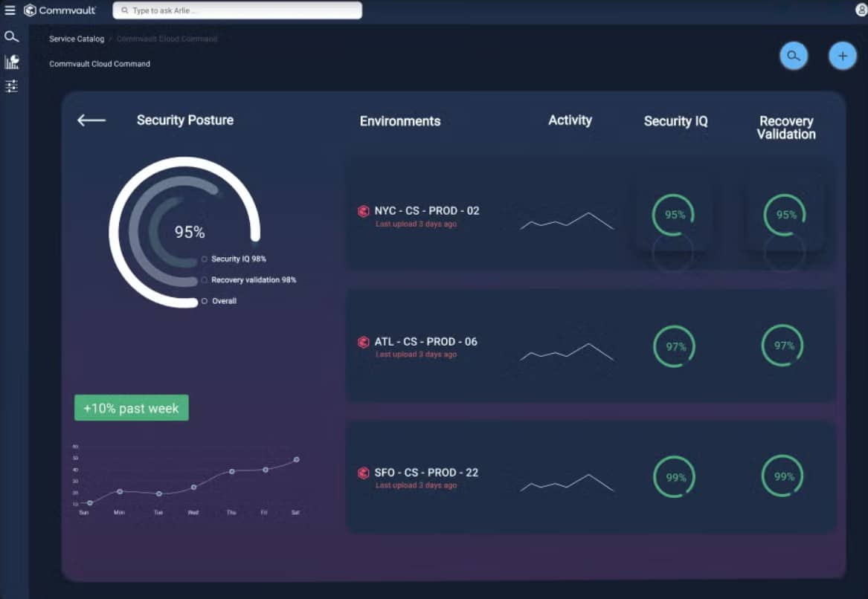Open sidebar settings sliders icon
The height and width of the screenshot is (599, 868).
click(x=11, y=87)
